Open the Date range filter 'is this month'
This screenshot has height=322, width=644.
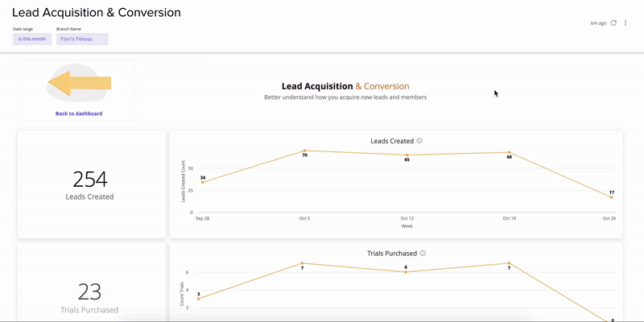(32, 39)
